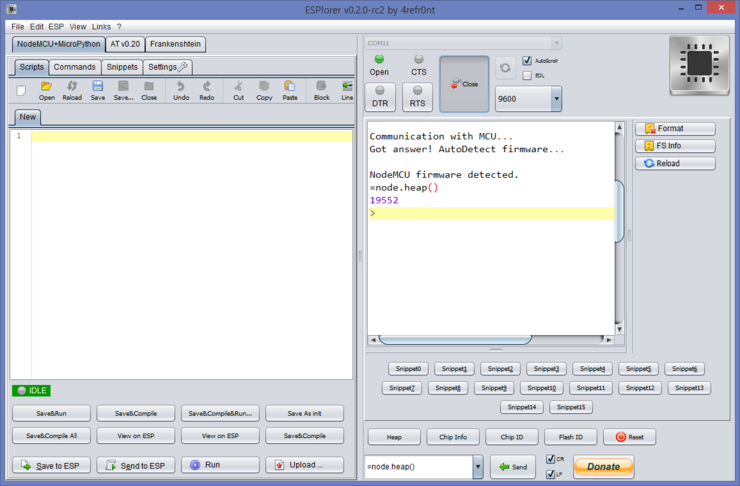The height and width of the screenshot is (486, 740).
Task: Run the Snippet15 button
Action: tap(571, 407)
